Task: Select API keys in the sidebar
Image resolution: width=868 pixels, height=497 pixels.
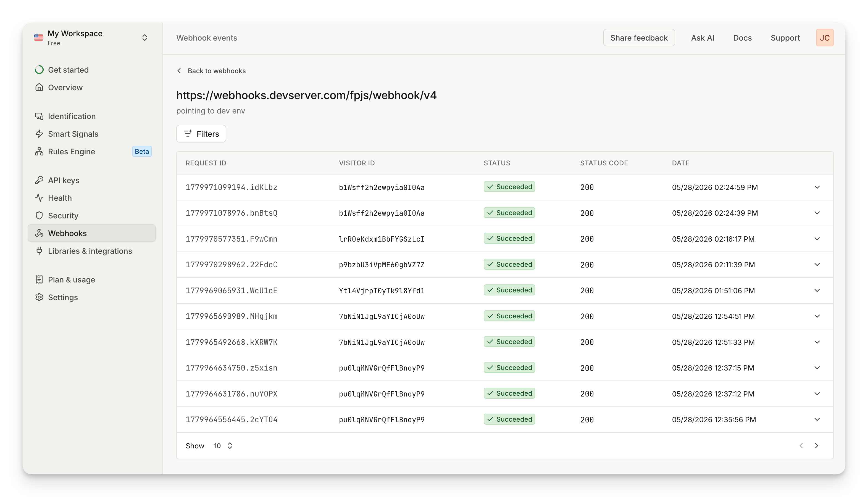Action: tap(91, 180)
